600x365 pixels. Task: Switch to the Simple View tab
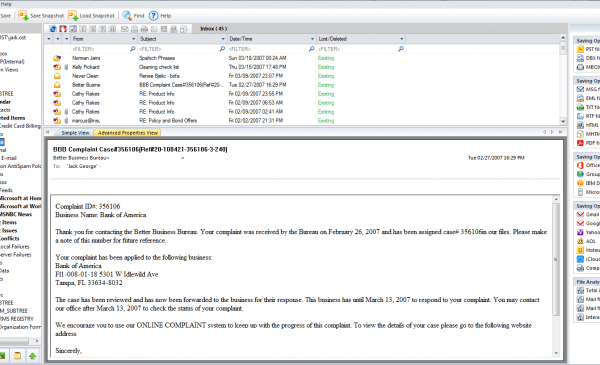pos(75,133)
